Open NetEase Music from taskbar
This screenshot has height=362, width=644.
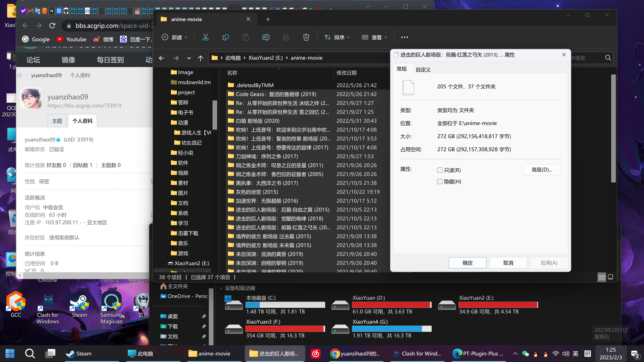[x=315, y=353]
